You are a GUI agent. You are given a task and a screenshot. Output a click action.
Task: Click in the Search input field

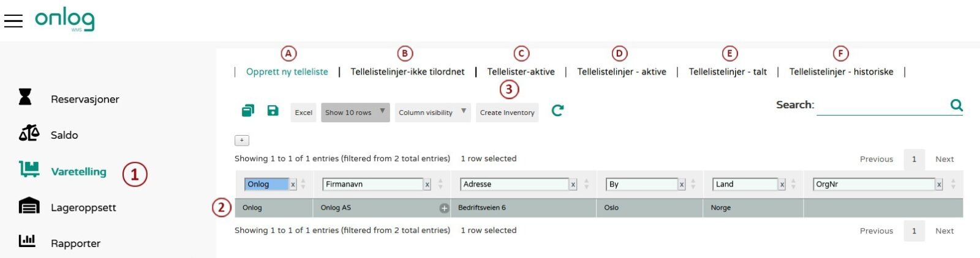(882, 106)
